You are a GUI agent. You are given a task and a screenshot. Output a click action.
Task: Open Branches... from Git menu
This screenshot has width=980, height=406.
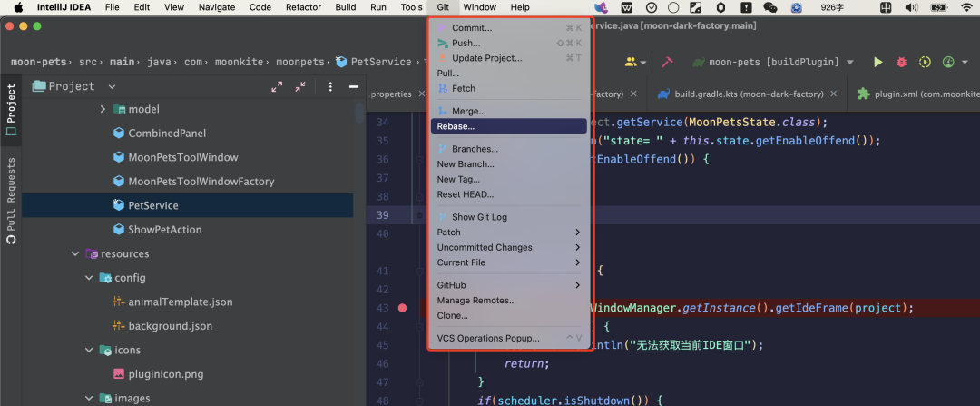(x=509, y=149)
